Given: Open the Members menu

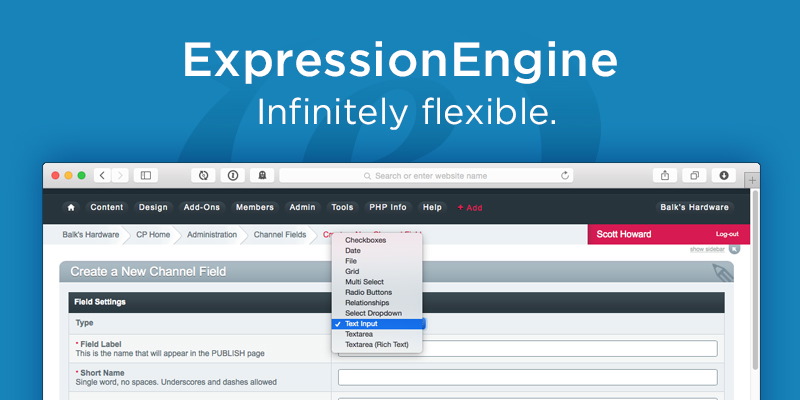Looking at the screenshot, I should pos(254,208).
